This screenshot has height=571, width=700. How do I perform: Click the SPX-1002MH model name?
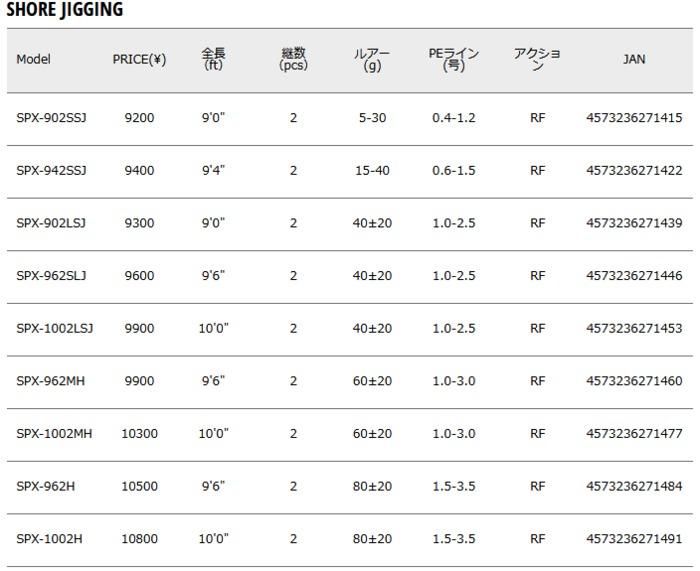pos(54,433)
